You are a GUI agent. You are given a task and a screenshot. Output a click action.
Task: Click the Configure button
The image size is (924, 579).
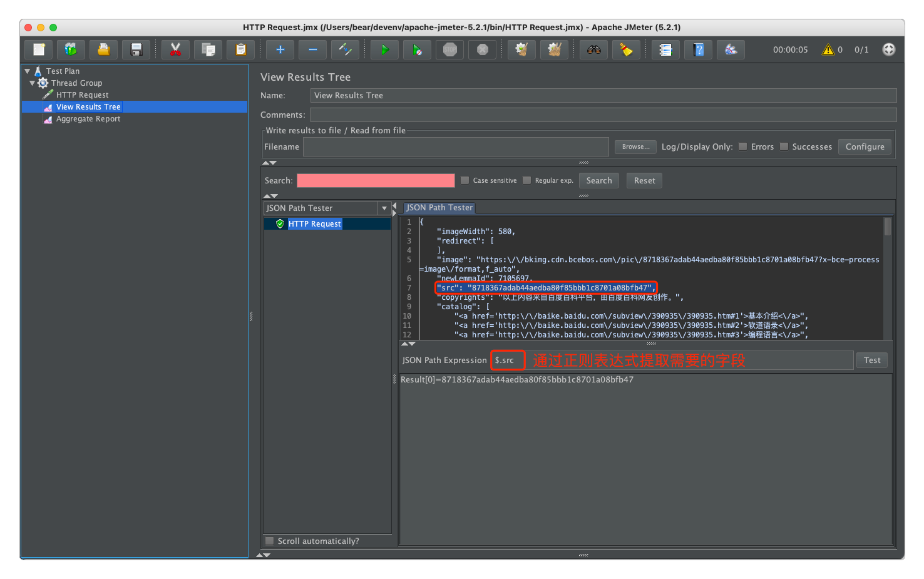pos(865,146)
